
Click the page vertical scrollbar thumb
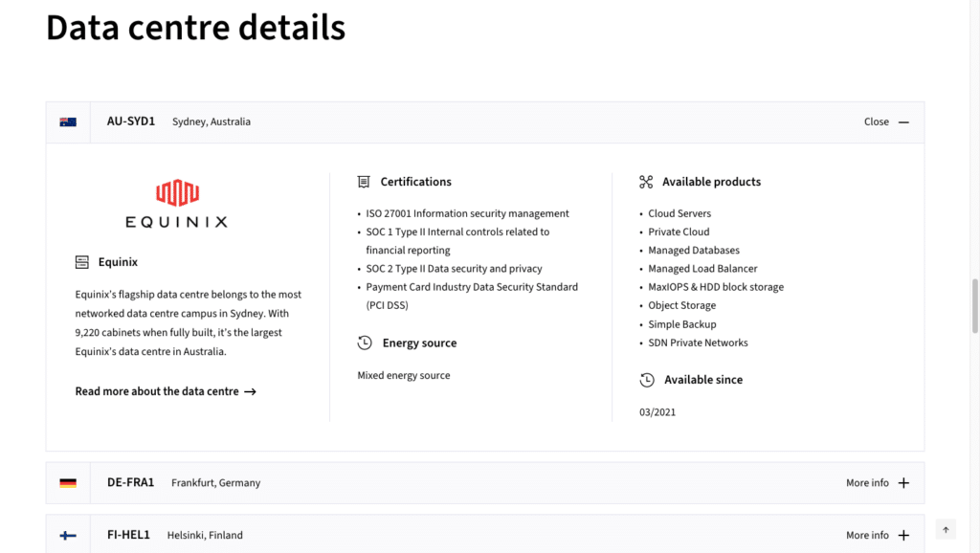[x=974, y=306]
